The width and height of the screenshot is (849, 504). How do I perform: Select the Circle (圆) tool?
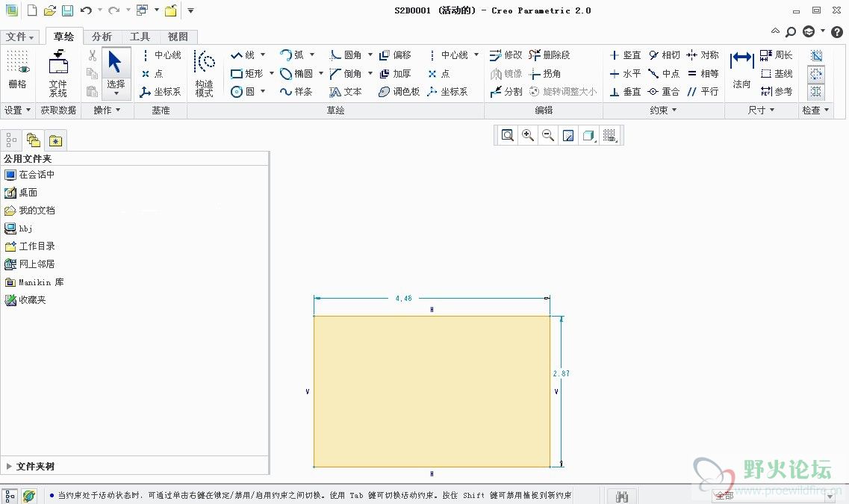[x=242, y=92]
